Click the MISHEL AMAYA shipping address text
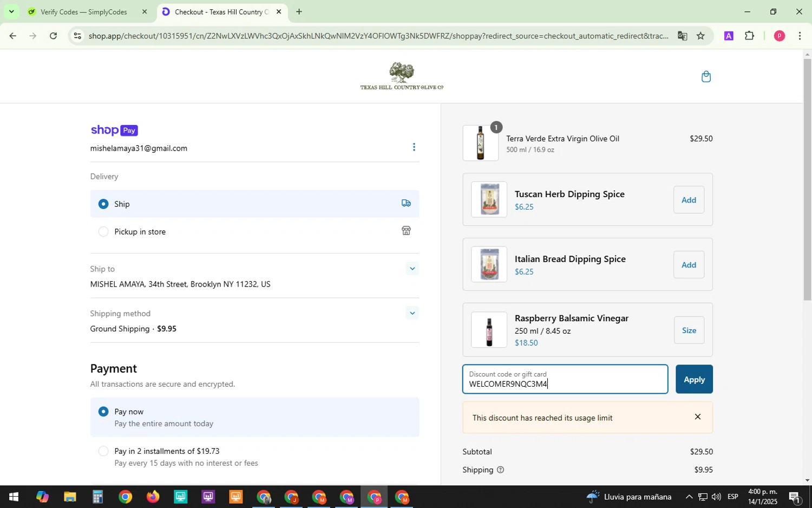 pos(180,284)
